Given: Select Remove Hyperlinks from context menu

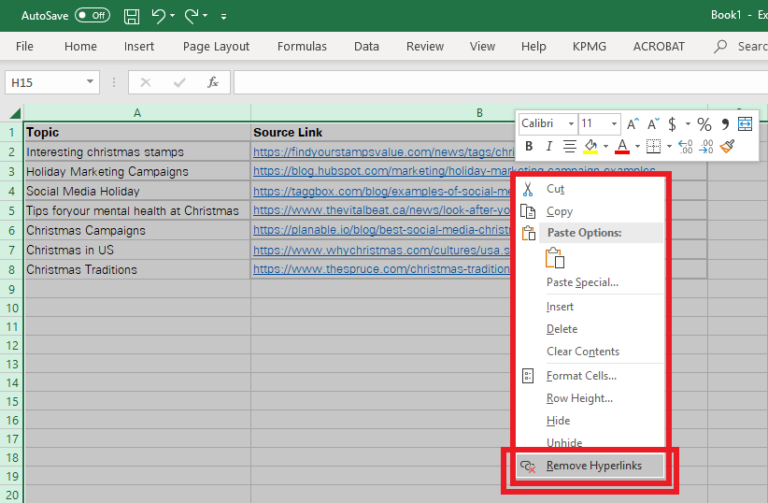Looking at the screenshot, I should (592, 465).
